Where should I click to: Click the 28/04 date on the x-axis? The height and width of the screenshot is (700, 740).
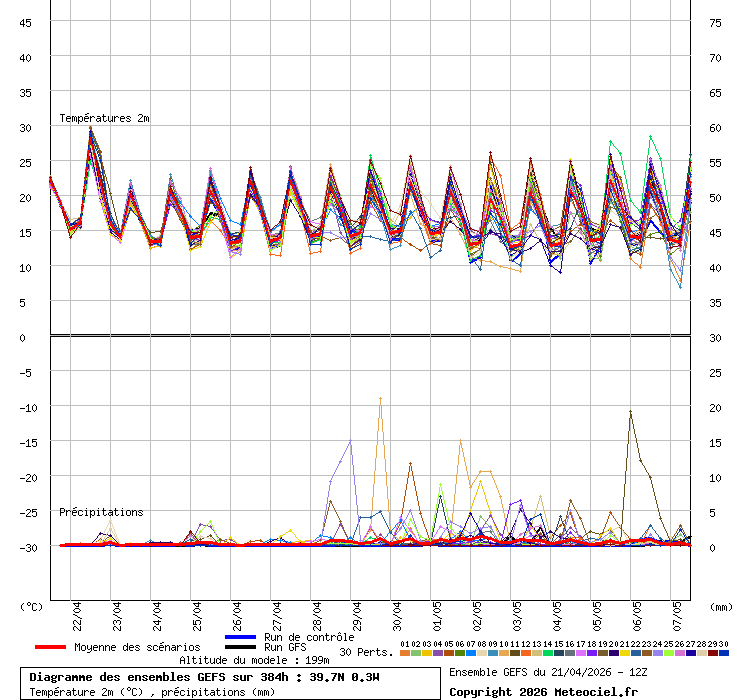pos(317,612)
